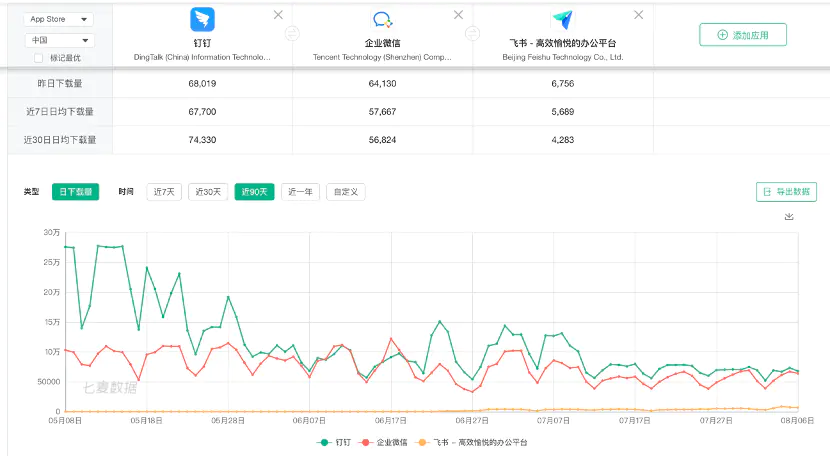Remove 企业微信 from the comparison
Image resolution: width=830 pixels, height=456 pixels.
coord(458,15)
